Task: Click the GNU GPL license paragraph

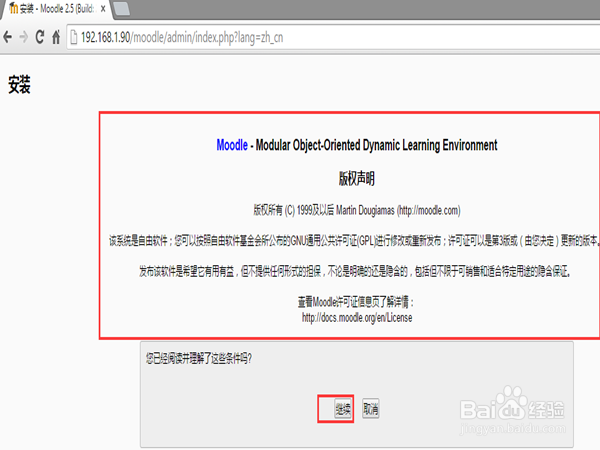Action: 354,241
